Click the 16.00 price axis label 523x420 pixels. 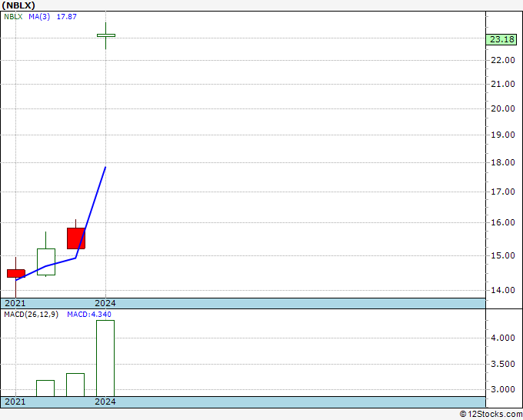pyautogui.click(x=503, y=222)
